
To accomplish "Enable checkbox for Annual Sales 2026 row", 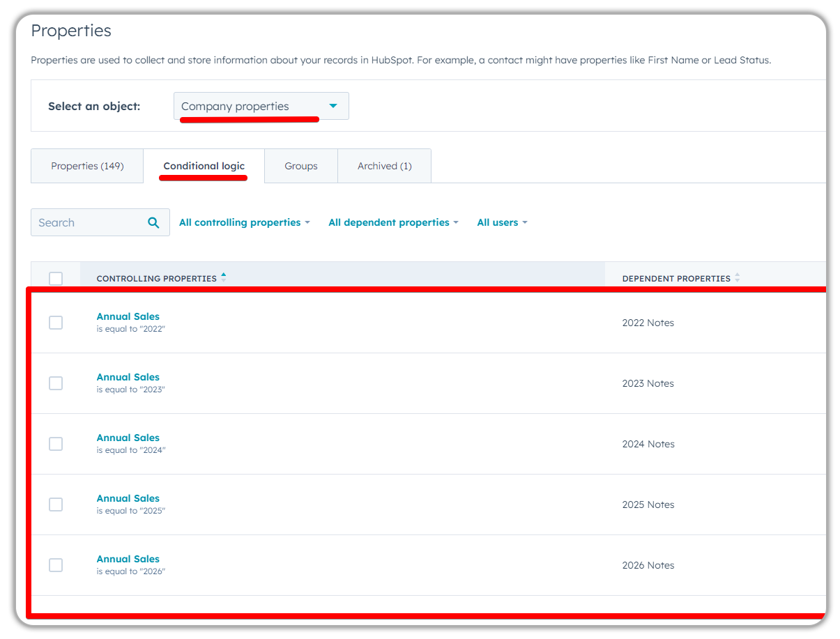I will [x=56, y=565].
